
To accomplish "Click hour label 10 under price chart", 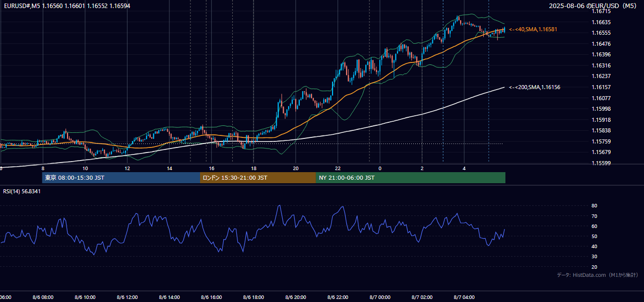I will click(x=85, y=168).
